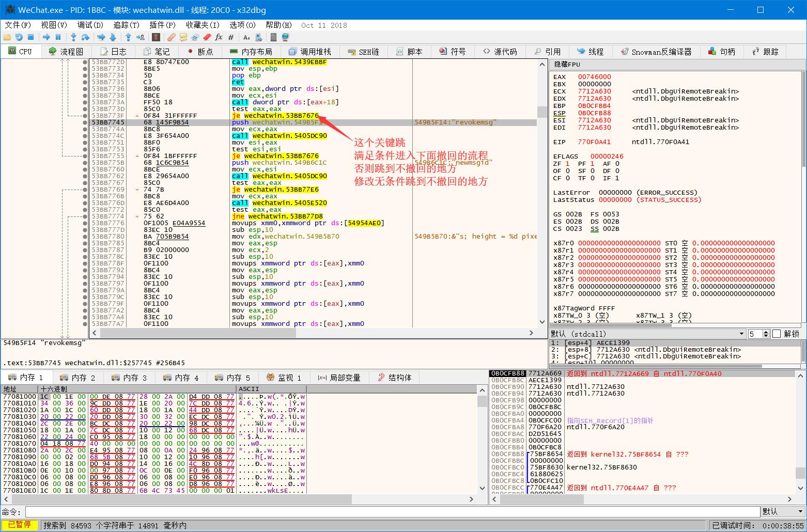Viewport: 807px width, 532px height.
Task: Show functions fx icon
Action: (219, 37)
